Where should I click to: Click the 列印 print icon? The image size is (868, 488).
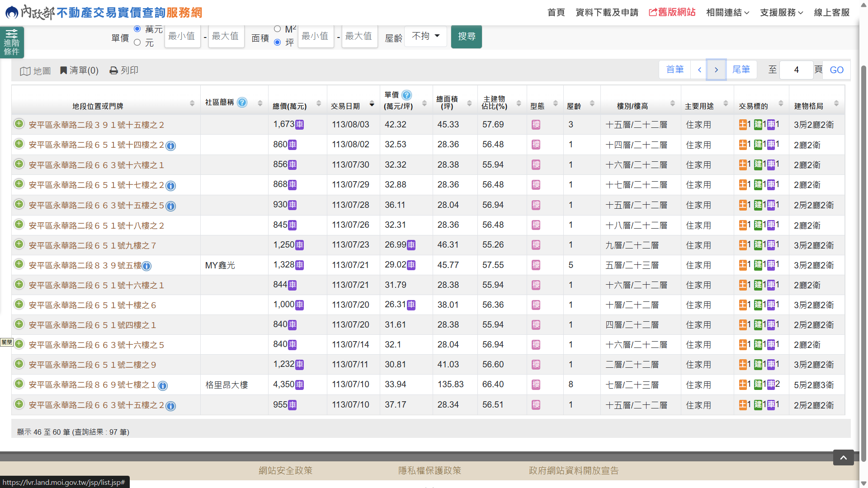(x=114, y=70)
